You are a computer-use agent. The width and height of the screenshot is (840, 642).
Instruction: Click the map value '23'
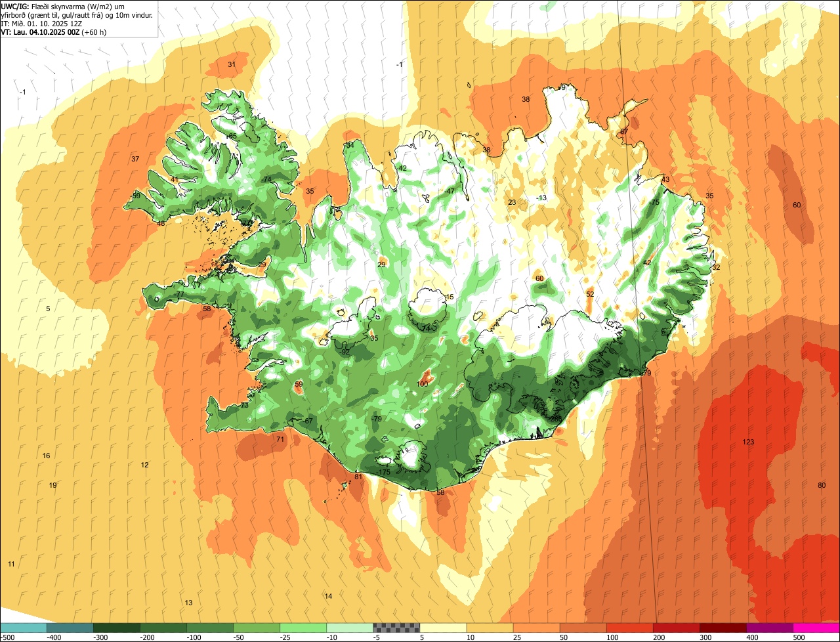[512, 203]
